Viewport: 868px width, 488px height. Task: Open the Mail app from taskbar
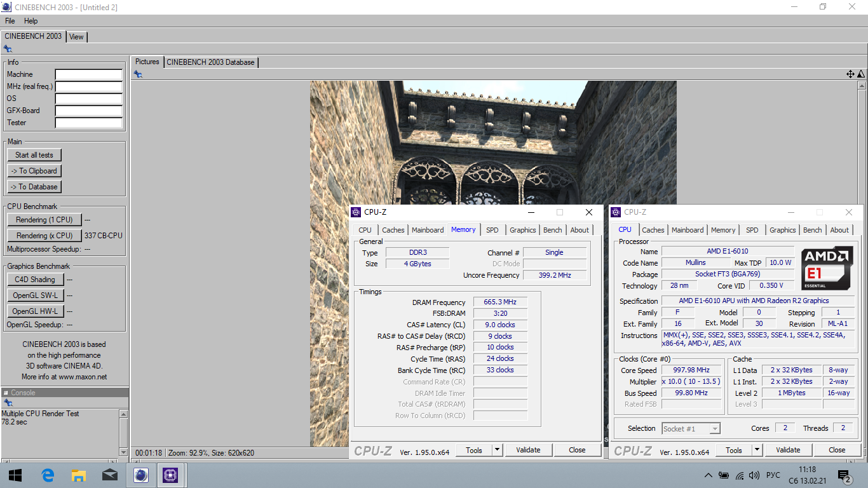click(x=109, y=475)
